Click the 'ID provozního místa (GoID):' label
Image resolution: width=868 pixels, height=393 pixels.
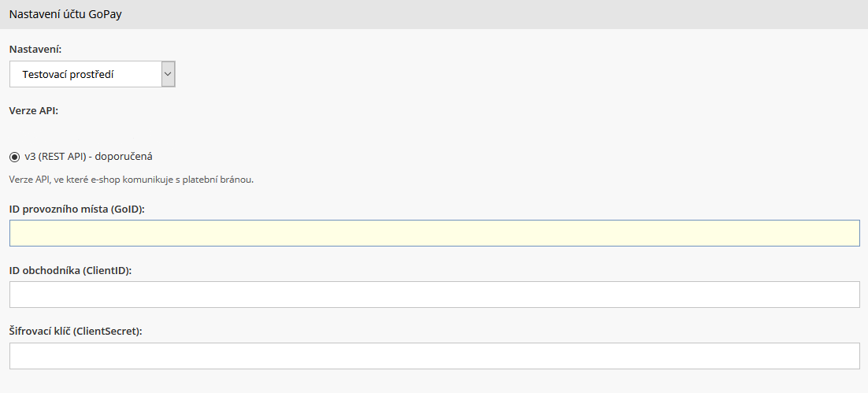pos(76,209)
